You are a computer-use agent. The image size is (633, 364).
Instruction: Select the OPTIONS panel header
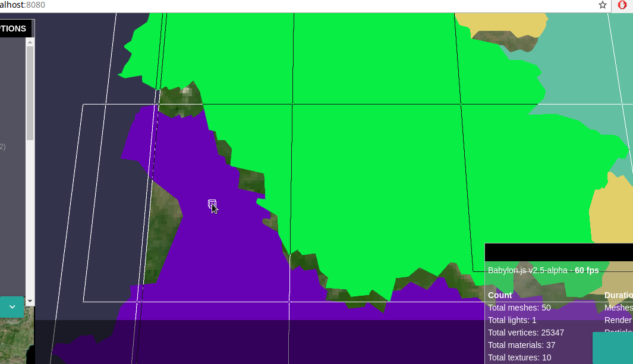[x=13, y=29]
